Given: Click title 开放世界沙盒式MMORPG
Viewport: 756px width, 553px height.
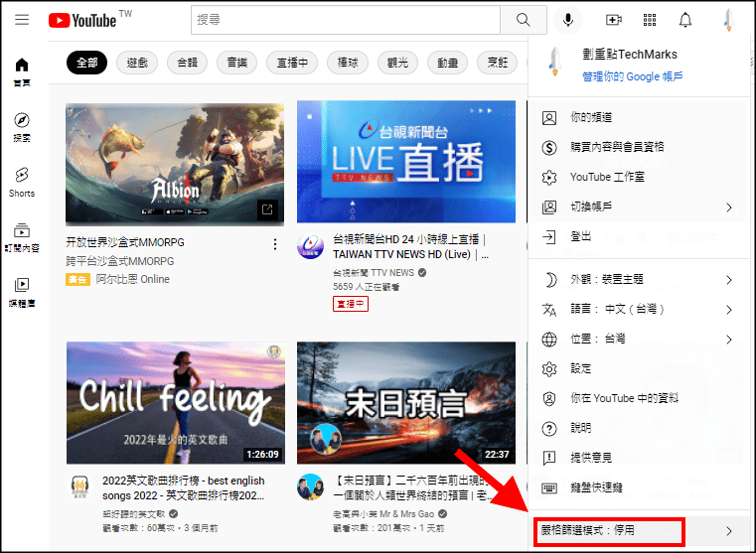Looking at the screenshot, I should [125, 242].
